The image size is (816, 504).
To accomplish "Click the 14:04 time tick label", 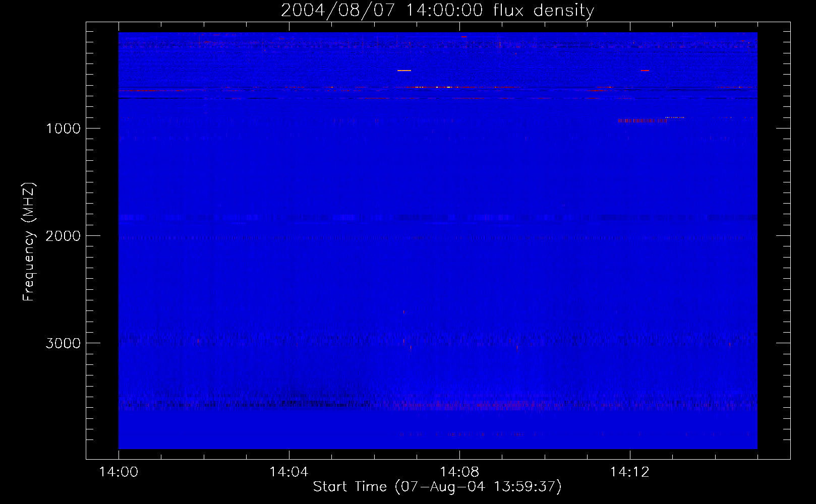I will (x=288, y=472).
